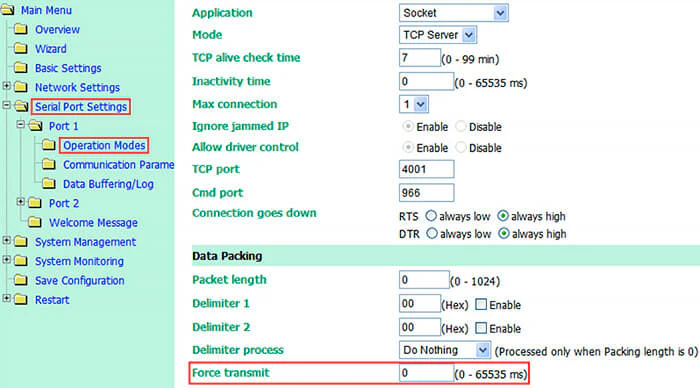Set RTS to always low
700x388 pixels.
tap(431, 216)
